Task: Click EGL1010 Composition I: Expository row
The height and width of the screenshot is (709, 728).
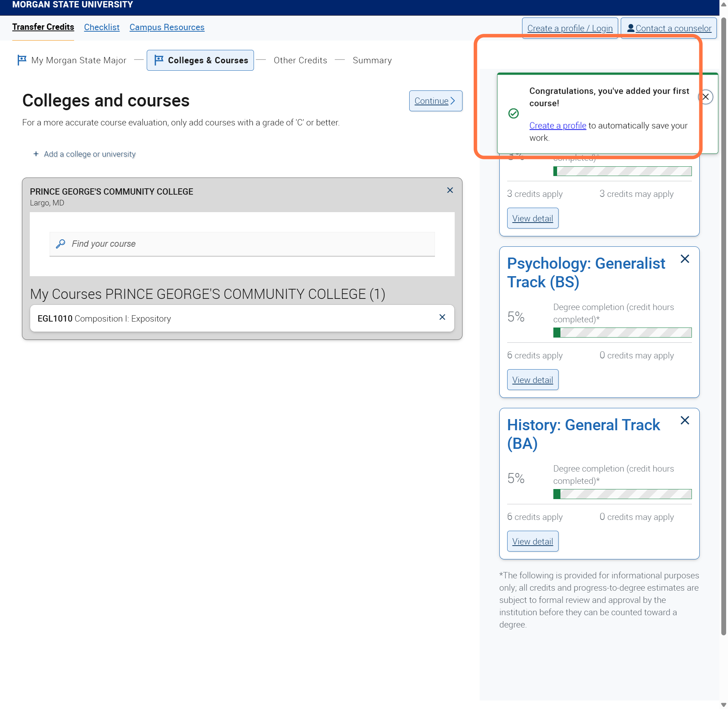Action: (x=242, y=318)
